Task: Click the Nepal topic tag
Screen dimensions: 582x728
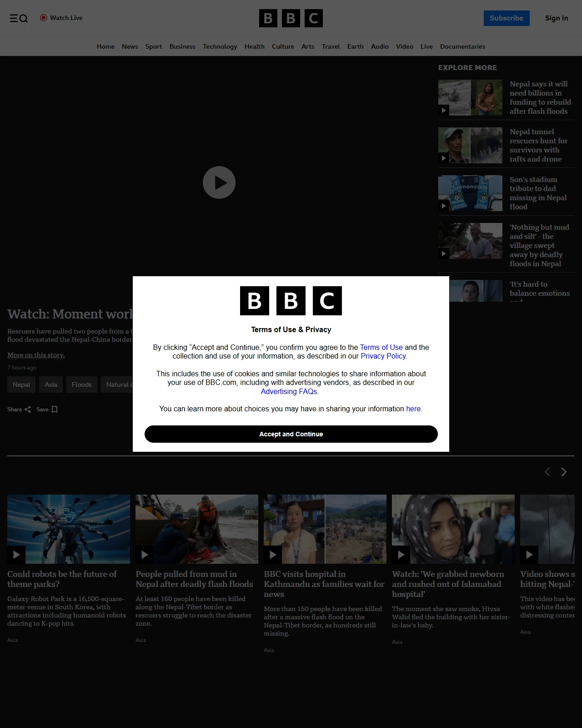Action: point(21,384)
